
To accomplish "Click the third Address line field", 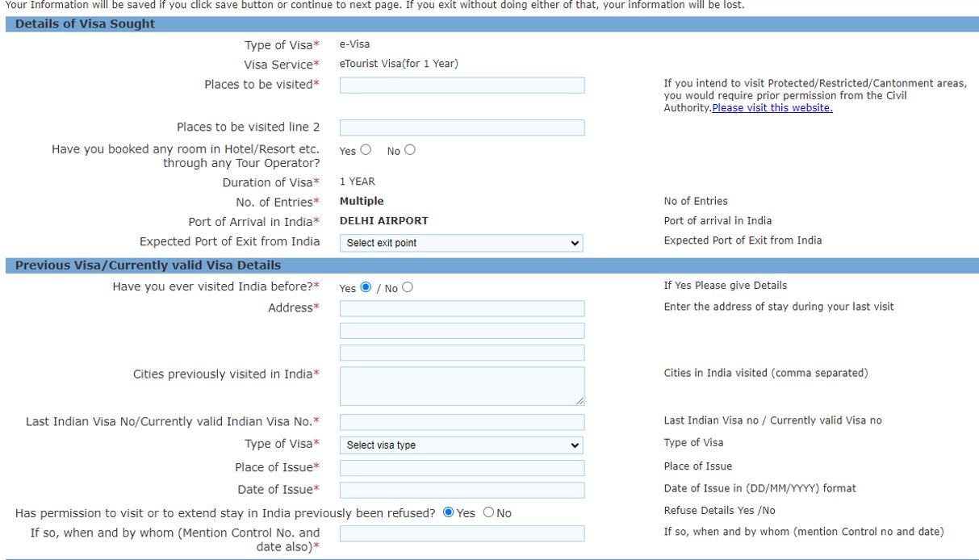I will pyautogui.click(x=462, y=353).
